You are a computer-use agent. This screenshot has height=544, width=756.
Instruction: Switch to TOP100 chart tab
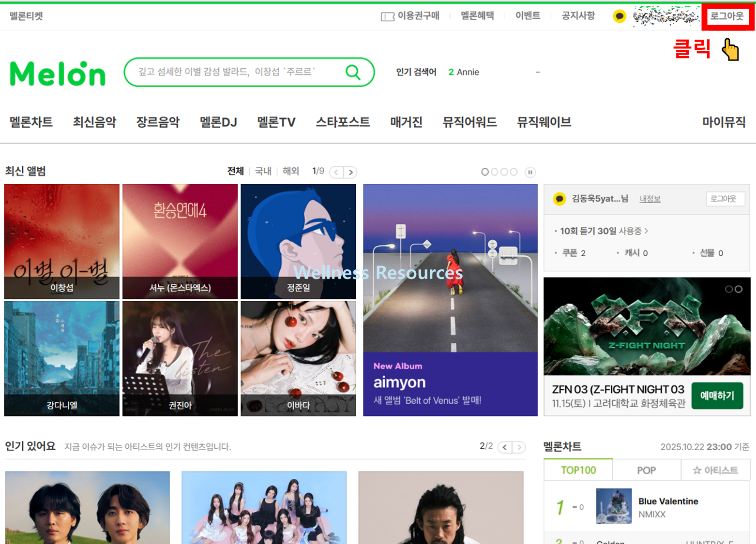(578, 470)
